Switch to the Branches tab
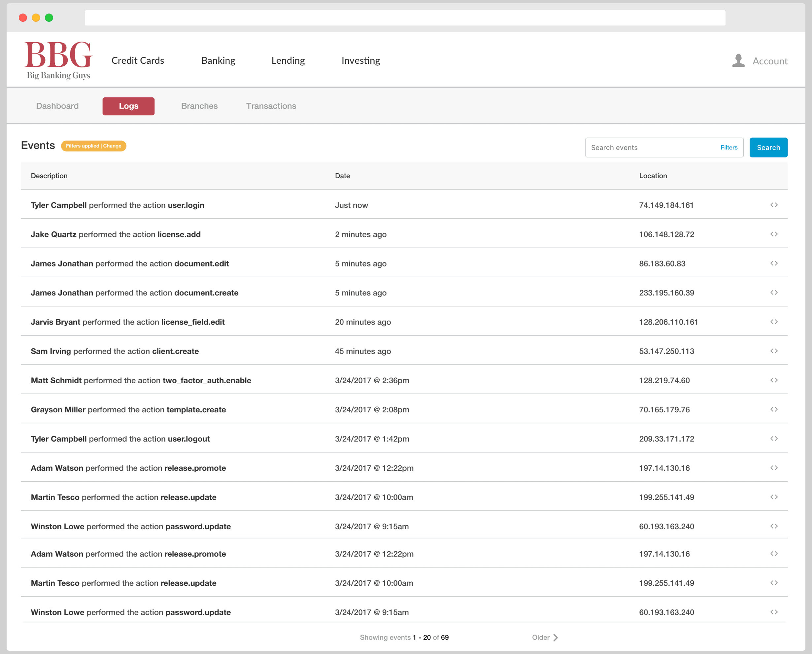 199,106
